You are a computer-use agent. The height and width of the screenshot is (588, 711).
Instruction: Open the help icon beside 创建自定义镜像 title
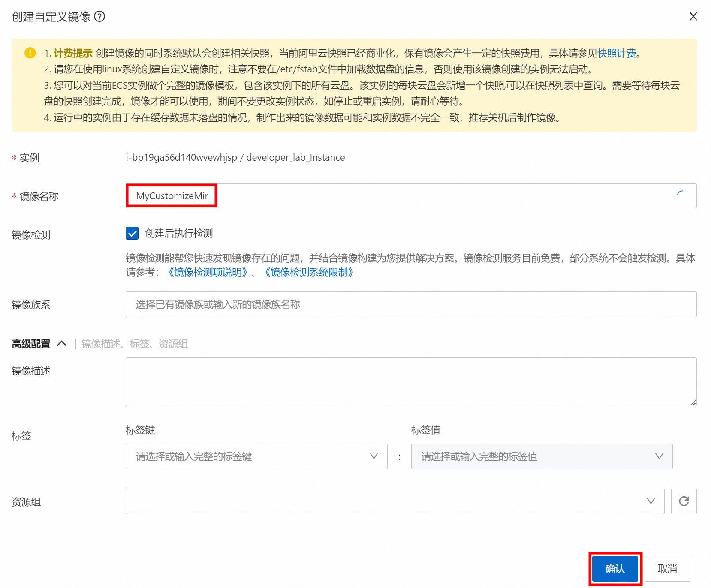99,17
